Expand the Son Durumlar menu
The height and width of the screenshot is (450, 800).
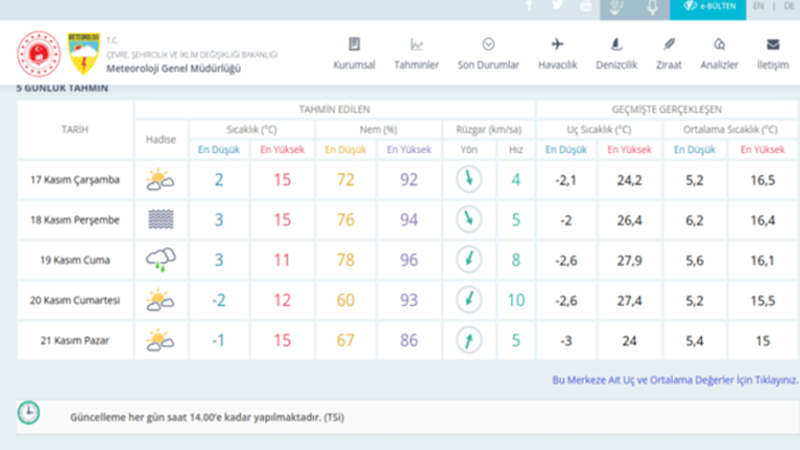pyautogui.click(x=488, y=53)
